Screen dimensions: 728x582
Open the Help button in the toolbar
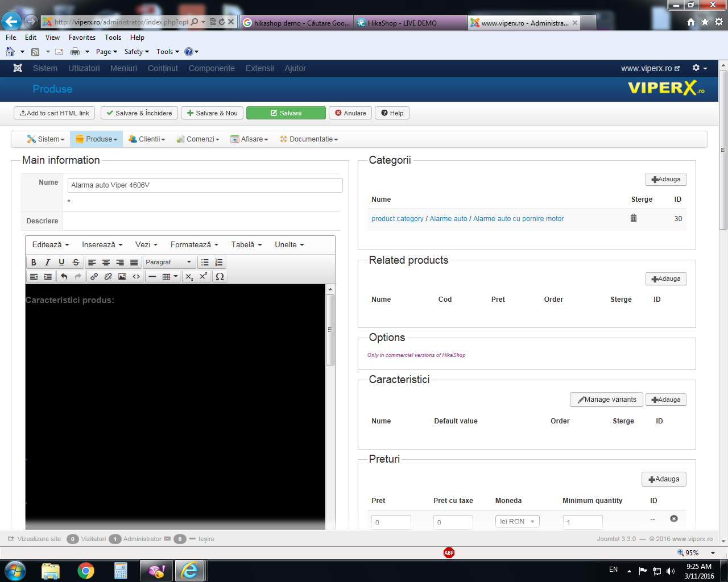(392, 113)
